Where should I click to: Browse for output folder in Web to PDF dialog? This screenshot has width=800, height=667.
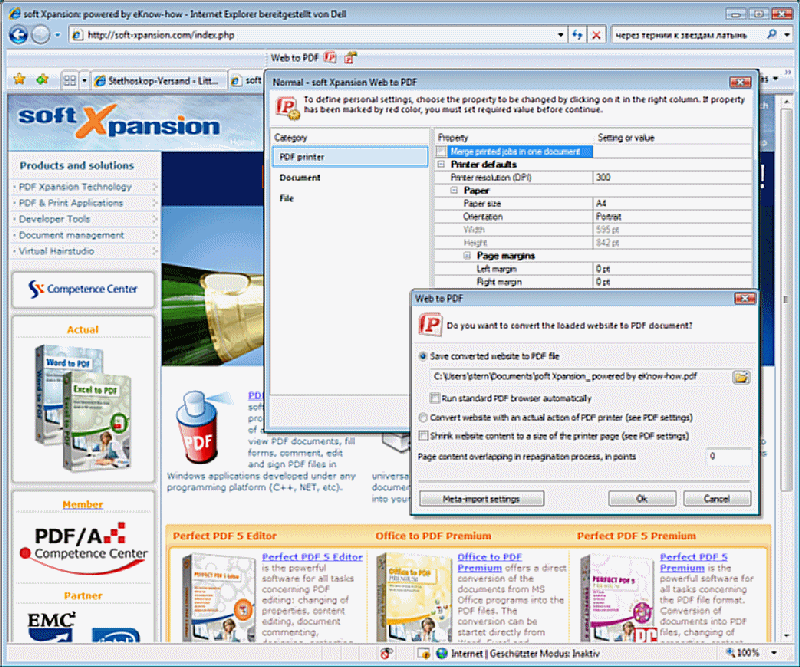pyautogui.click(x=741, y=377)
